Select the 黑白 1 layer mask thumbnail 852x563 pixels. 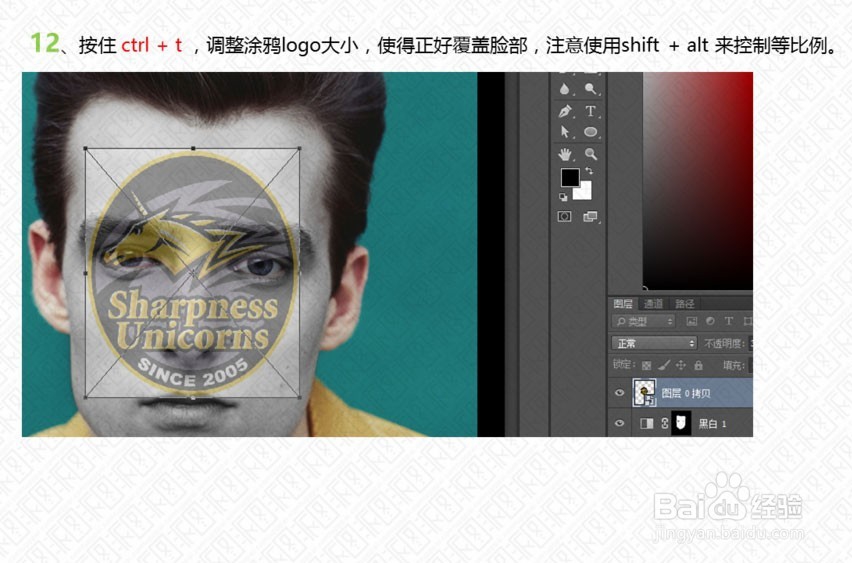[x=681, y=423]
